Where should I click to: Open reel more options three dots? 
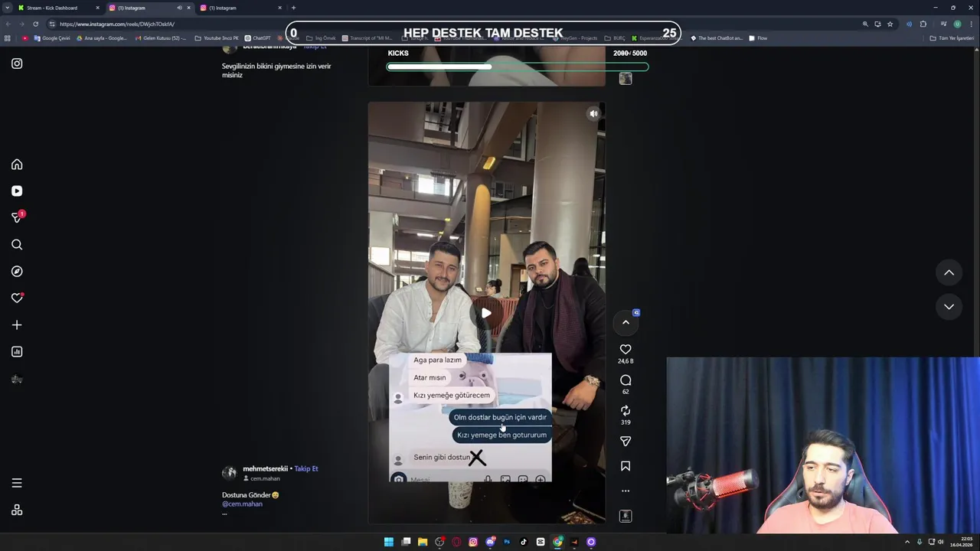[x=626, y=491]
